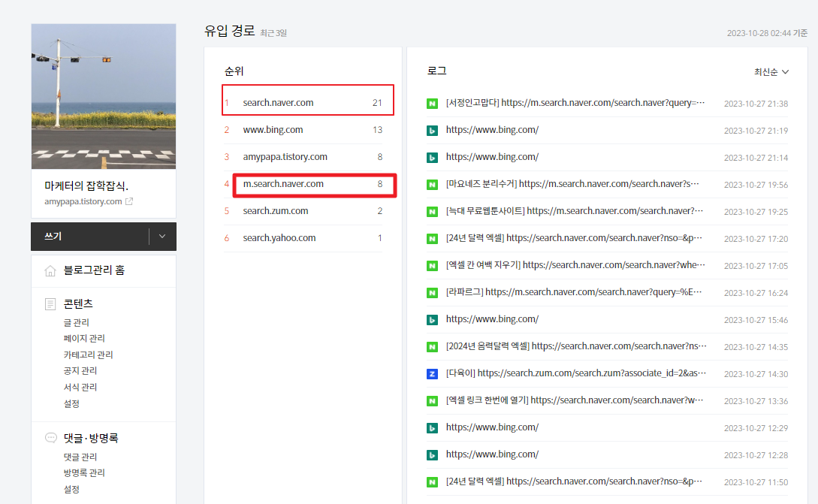Viewport: 818px width, 504px height.
Task: Click the Bing icon on the 21:14 log row
Action: 432,158
